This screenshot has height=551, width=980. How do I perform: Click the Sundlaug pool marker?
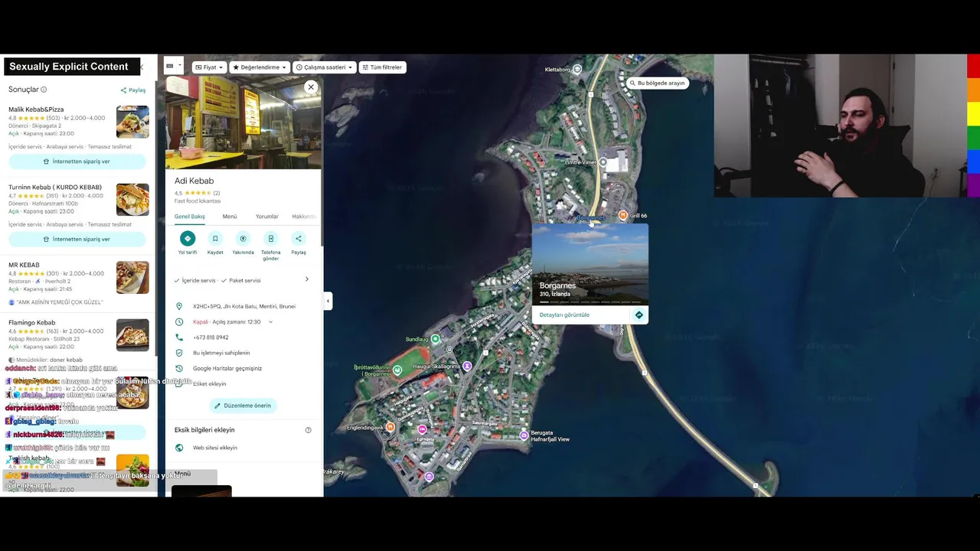click(x=435, y=338)
